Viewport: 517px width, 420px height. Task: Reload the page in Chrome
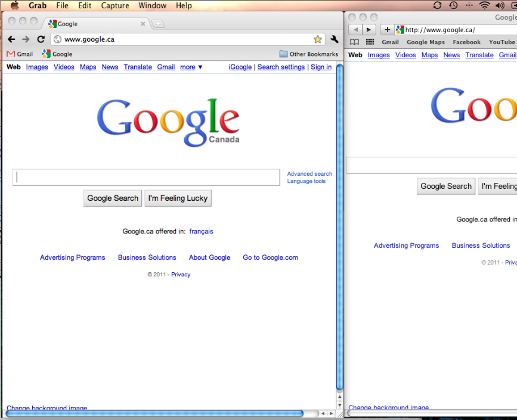[41, 39]
